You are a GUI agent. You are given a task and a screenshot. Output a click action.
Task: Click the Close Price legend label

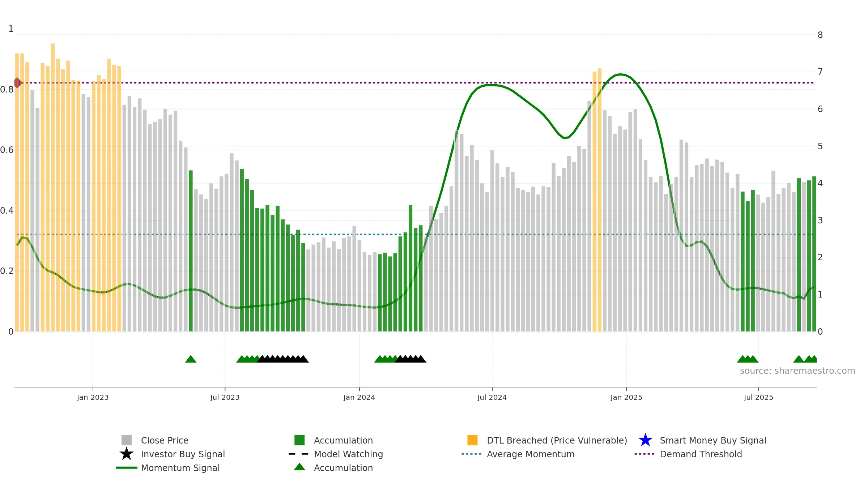[x=165, y=440]
